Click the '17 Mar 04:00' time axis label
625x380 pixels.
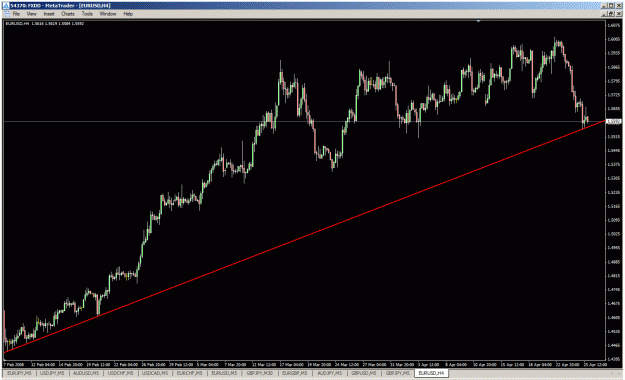tap(292, 364)
